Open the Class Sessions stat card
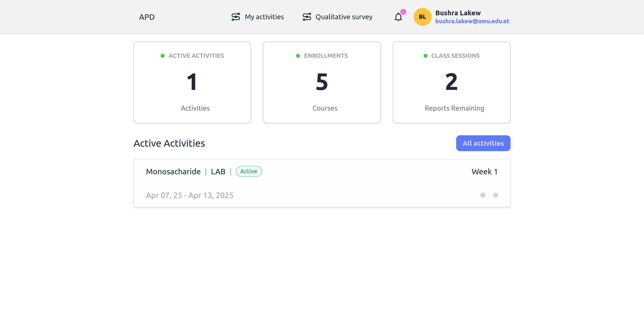 coord(451,82)
